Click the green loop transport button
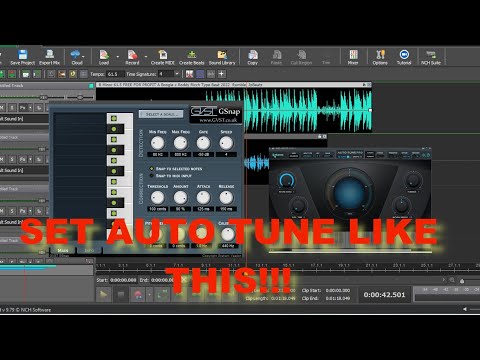The height and width of the screenshot is (360, 480). [163, 295]
